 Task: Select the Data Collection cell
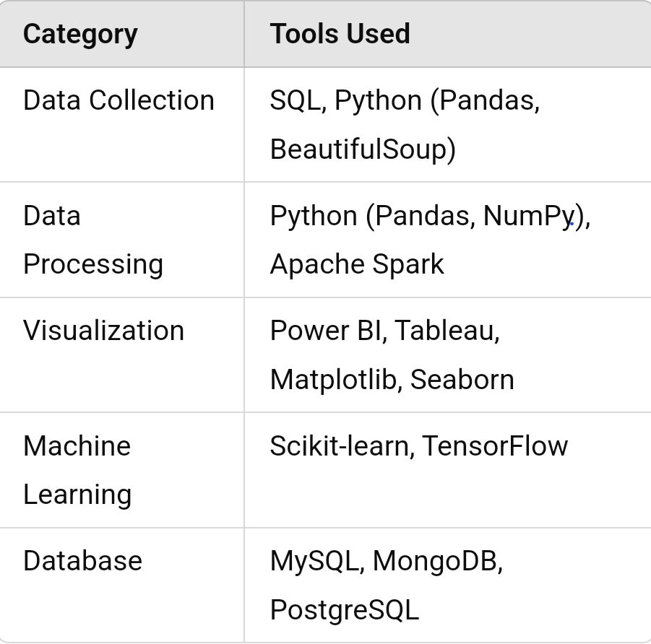(118, 100)
